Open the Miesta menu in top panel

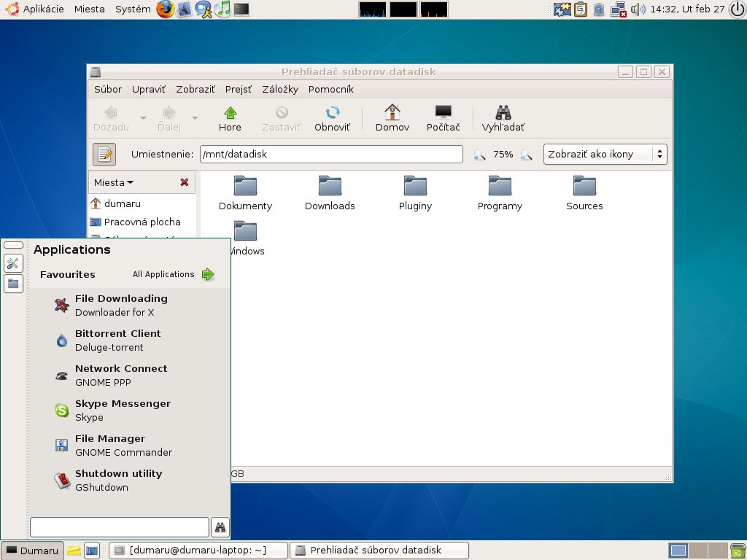point(90,9)
